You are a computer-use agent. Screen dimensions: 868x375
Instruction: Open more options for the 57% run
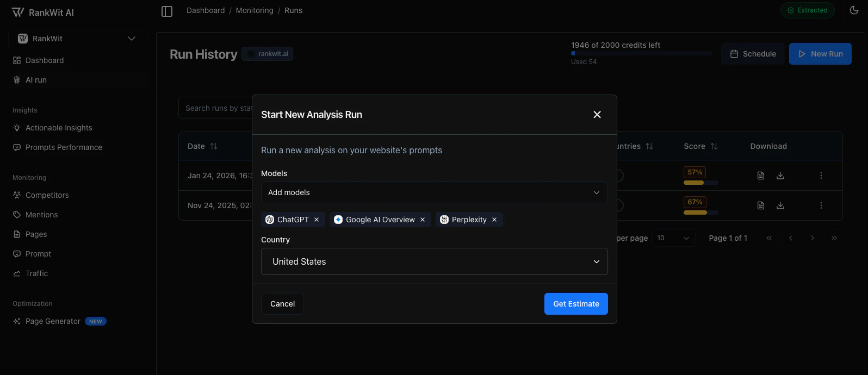[821, 176]
